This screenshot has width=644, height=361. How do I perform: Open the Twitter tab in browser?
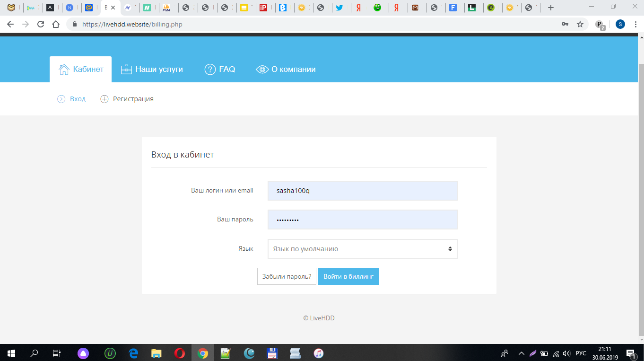tap(339, 8)
